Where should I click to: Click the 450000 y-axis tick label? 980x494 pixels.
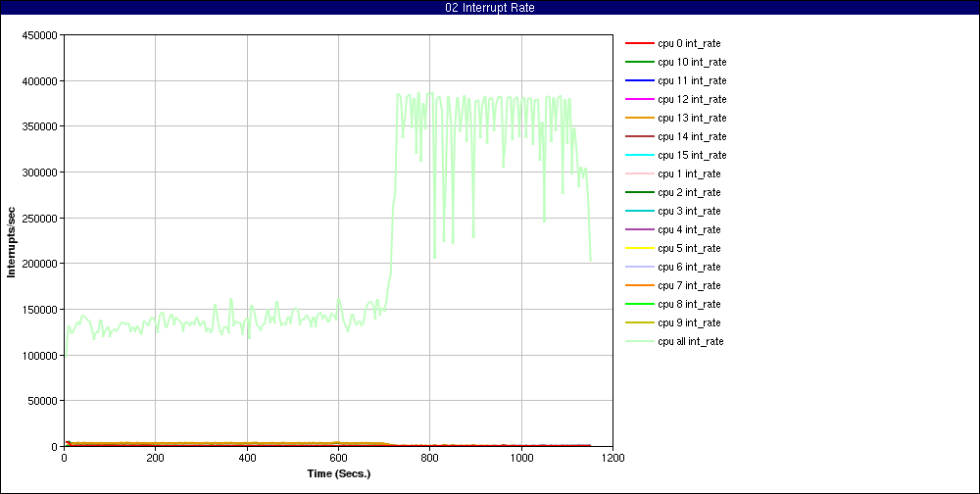tap(41, 35)
